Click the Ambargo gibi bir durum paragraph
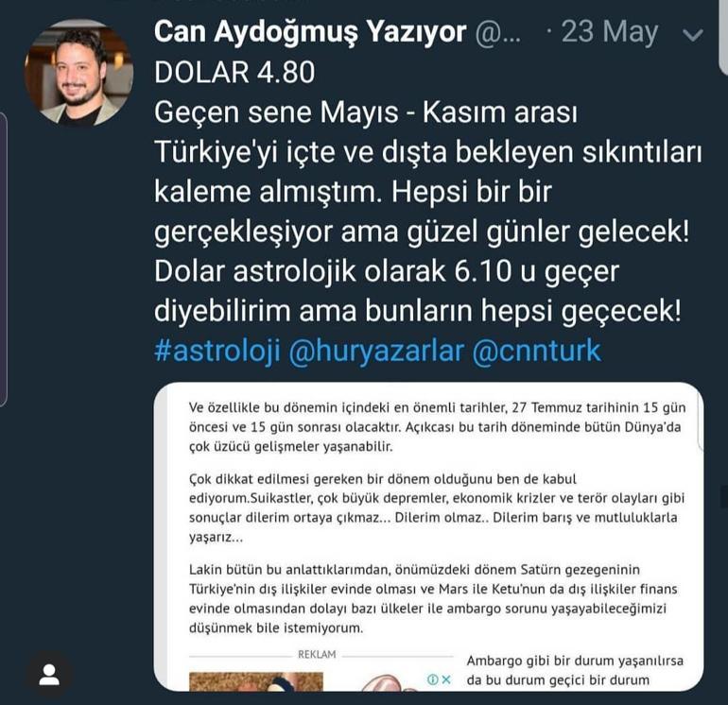Image resolution: width=728 pixels, height=705 pixels. point(575,670)
